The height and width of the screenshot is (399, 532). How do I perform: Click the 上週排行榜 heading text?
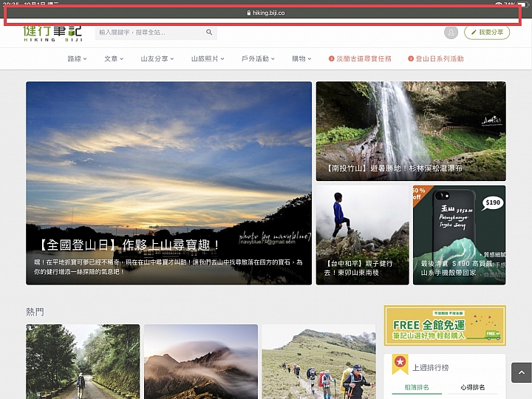[x=430, y=367]
